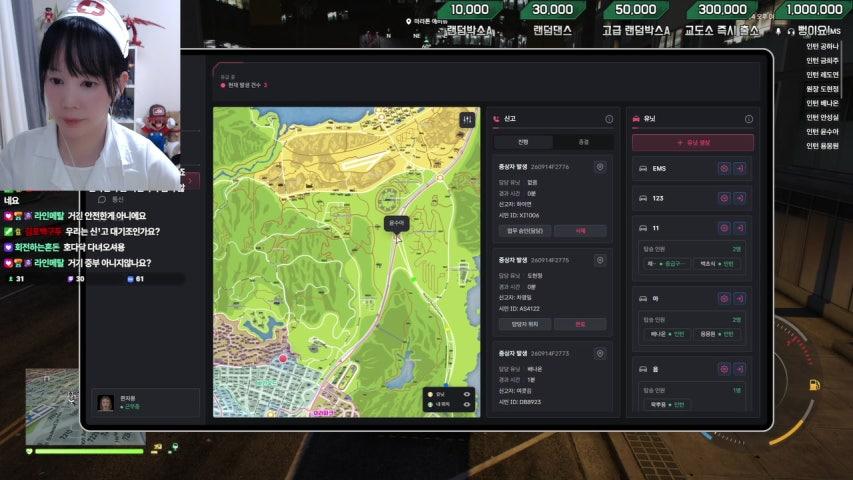Viewport: 853px width, 480px height.
Task: Toggle 유닛 visibility eye in map legend
Action: click(x=466, y=394)
